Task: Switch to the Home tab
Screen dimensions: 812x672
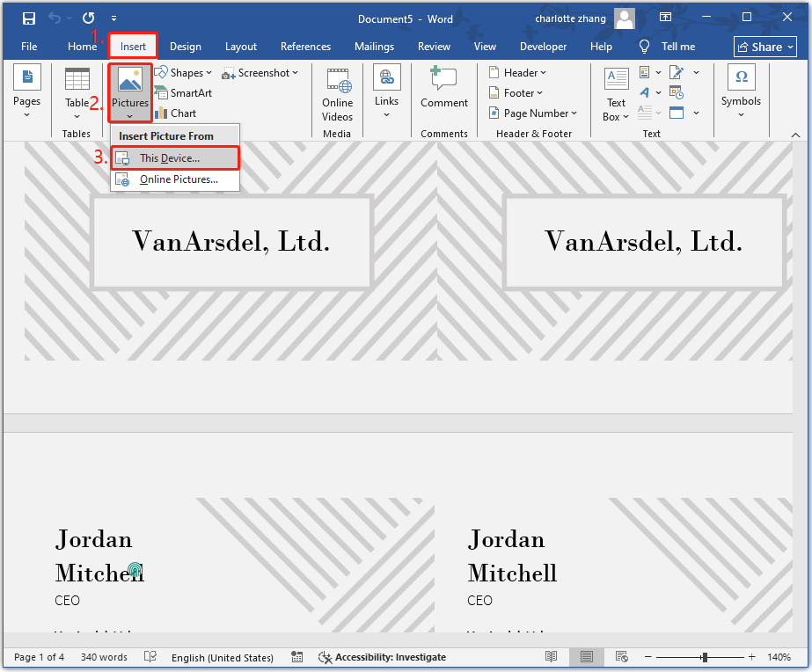Action: (83, 47)
